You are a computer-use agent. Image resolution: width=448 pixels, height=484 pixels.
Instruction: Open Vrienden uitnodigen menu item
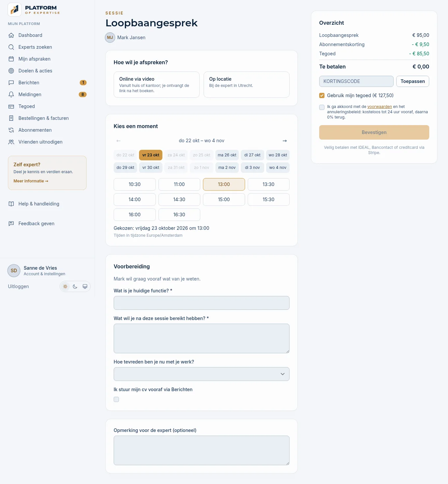(x=47, y=142)
